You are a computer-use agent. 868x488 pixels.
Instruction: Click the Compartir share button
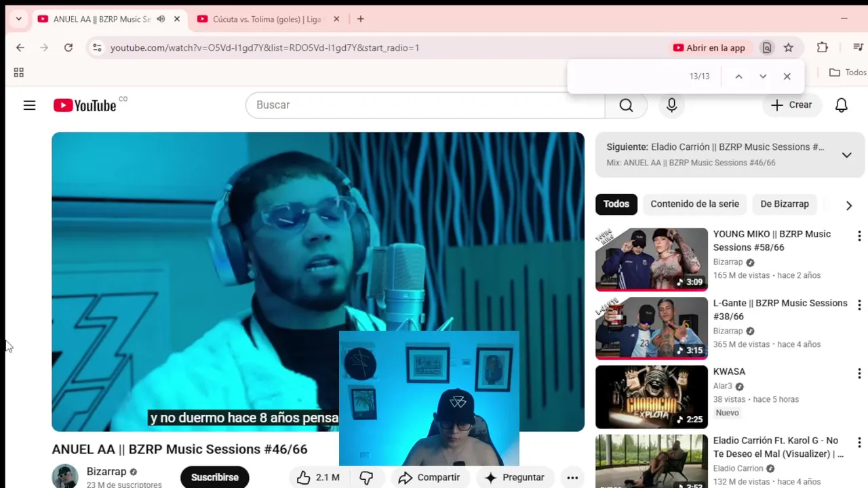[x=429, y=478]
